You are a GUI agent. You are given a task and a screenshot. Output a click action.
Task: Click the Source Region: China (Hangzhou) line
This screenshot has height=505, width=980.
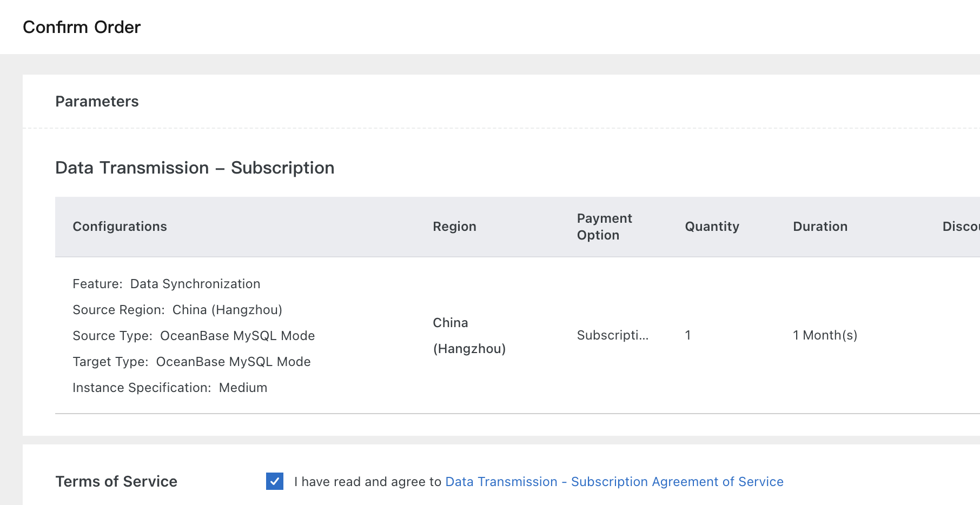tap(177, 310)
